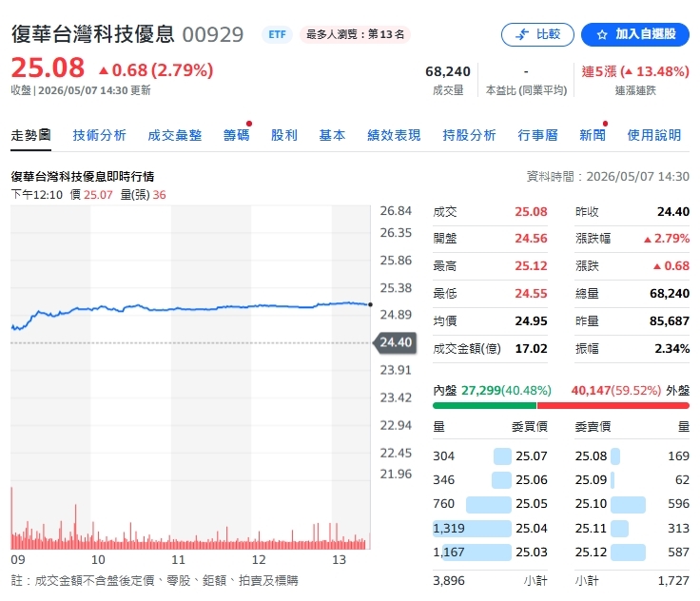Switch to 持股分析 tab
This screenshot has width=700, height=601.
469,135
